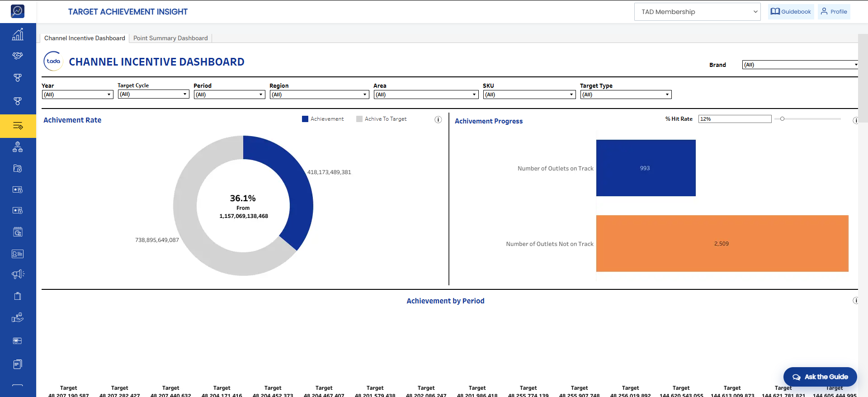Open the analytics chart sidebar icon
The height and width of the screenshot is (397, 868).
[18, 34]
